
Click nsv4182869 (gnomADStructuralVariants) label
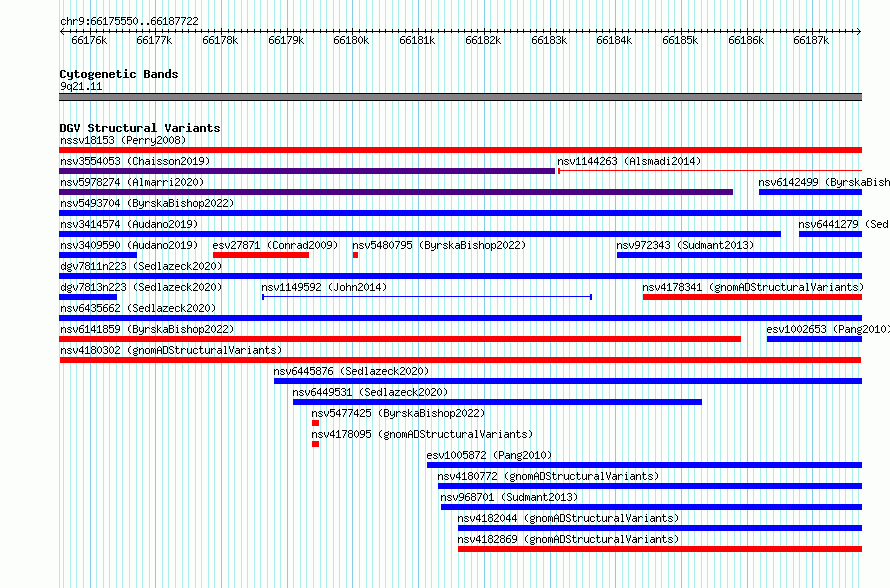568,539
